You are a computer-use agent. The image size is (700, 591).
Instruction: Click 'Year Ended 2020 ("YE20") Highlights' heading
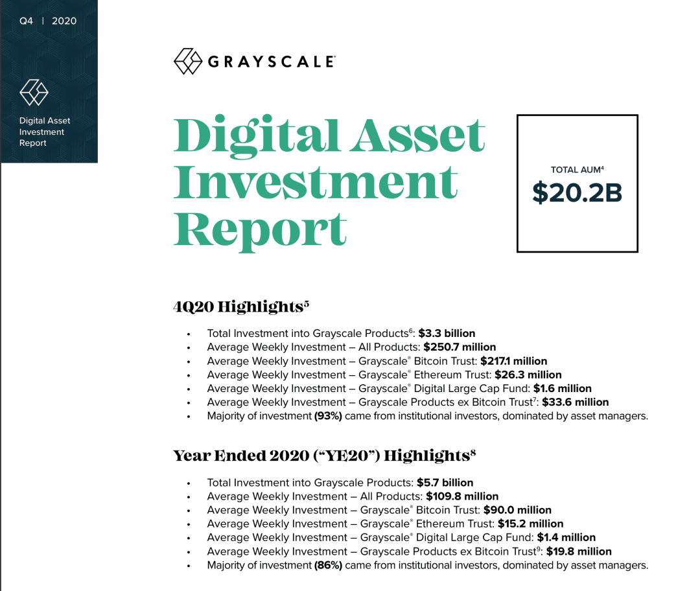coord(325,456)
